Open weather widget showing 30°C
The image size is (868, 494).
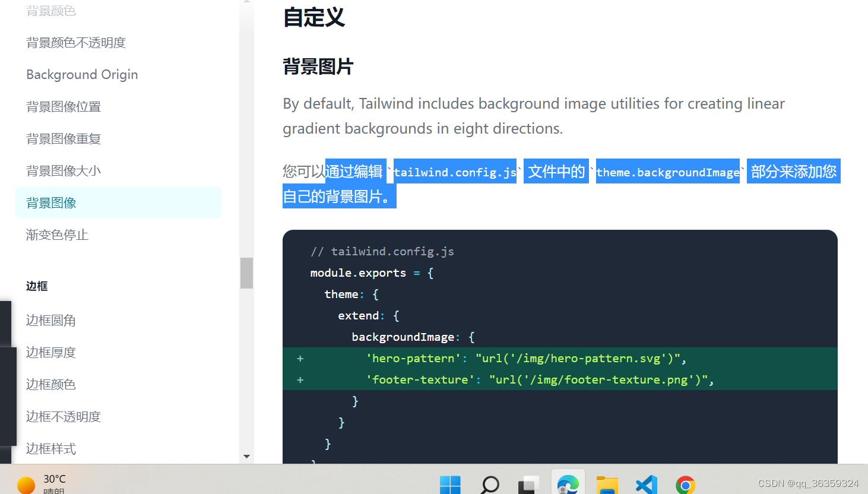tap(42, 484)
